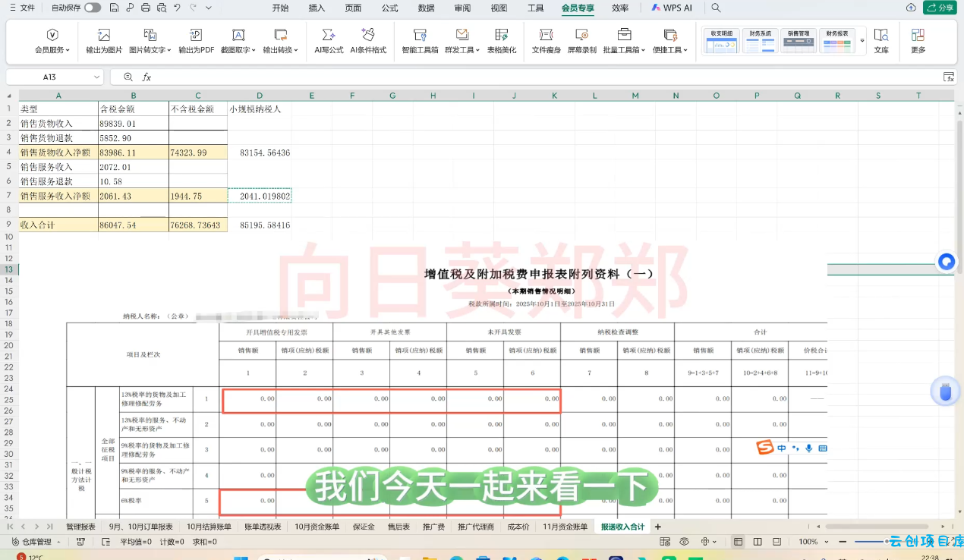The image size is (964, 560).
Task: Click the 输出为PDF icon
Action: point(196,35)
